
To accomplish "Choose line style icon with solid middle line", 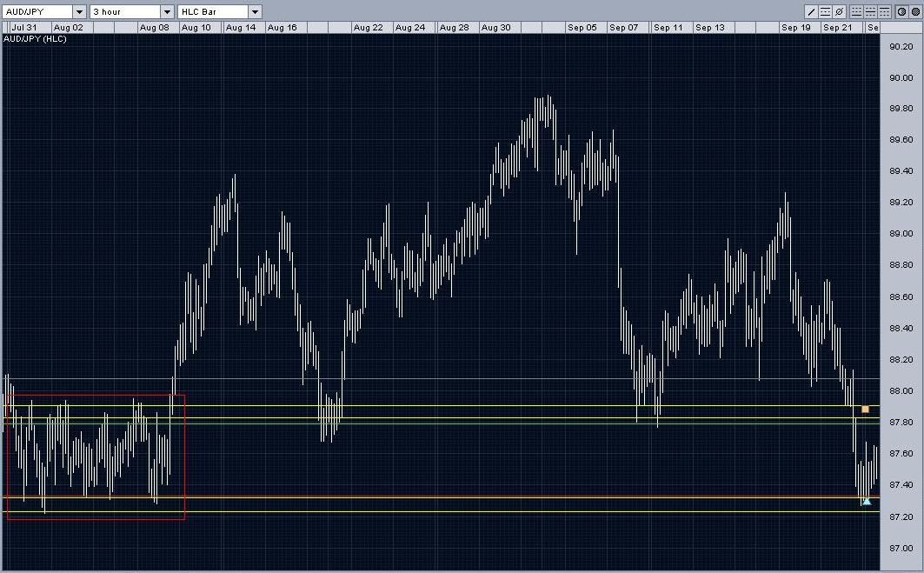I will click(x=871, y=12).
